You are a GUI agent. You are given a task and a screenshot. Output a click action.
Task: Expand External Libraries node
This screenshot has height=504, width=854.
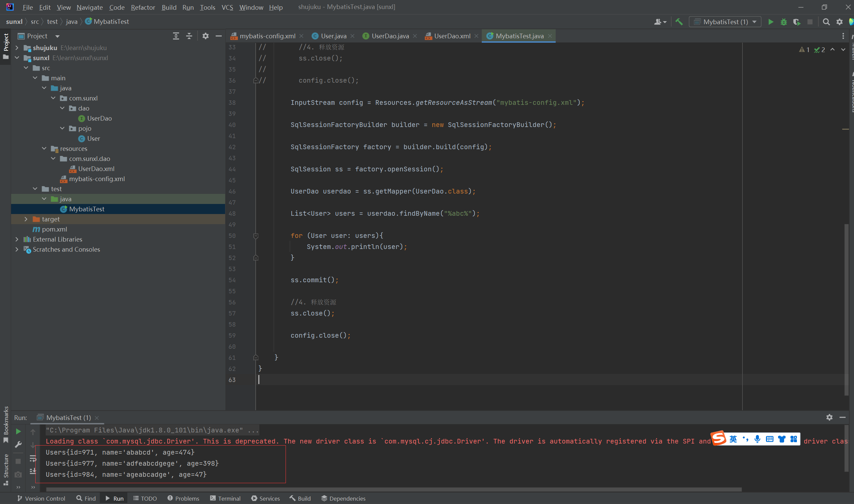(x=17, y=240)
